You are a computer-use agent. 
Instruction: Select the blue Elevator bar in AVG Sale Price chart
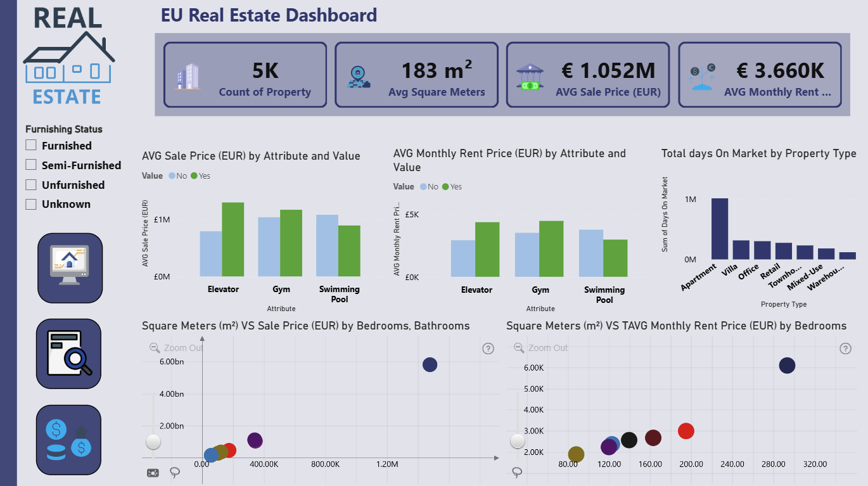pos(210,254)
